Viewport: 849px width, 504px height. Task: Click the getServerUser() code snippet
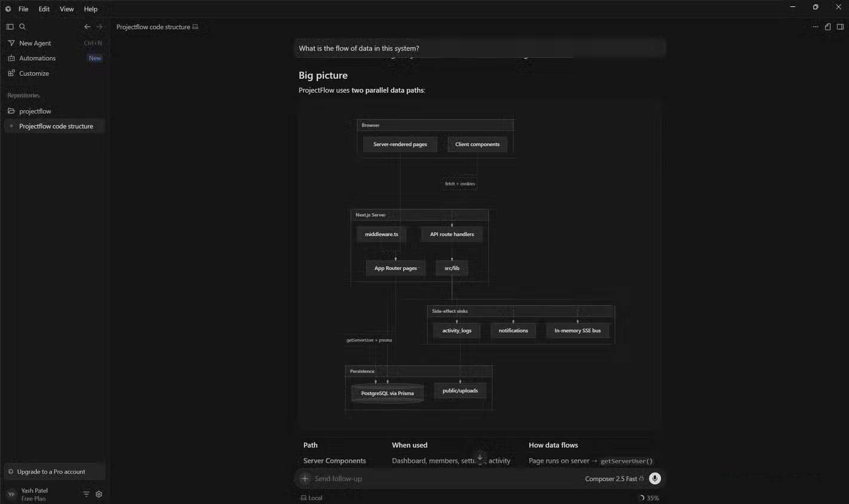[x=626, y=461]
